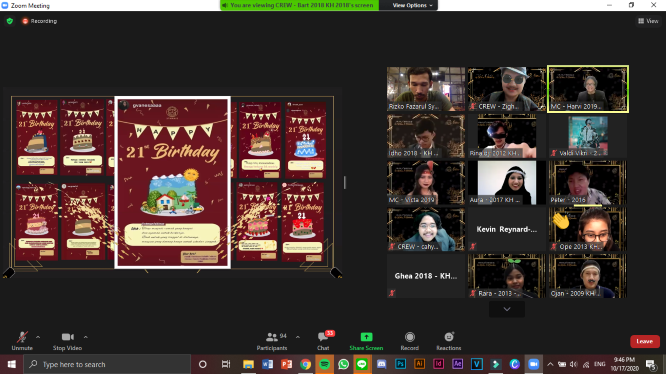Select Peter - 2016 video tile
This screenshot has width=666, height=374.
click(588, 183)
